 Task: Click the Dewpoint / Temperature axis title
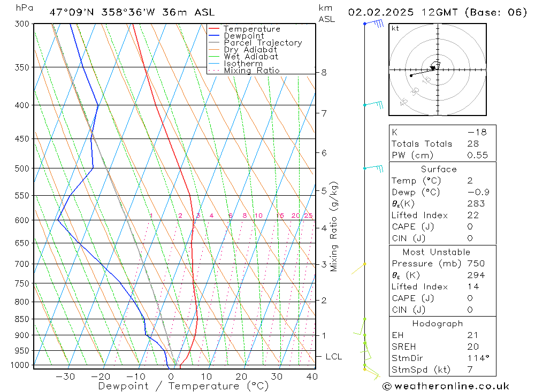click(183, 386)
